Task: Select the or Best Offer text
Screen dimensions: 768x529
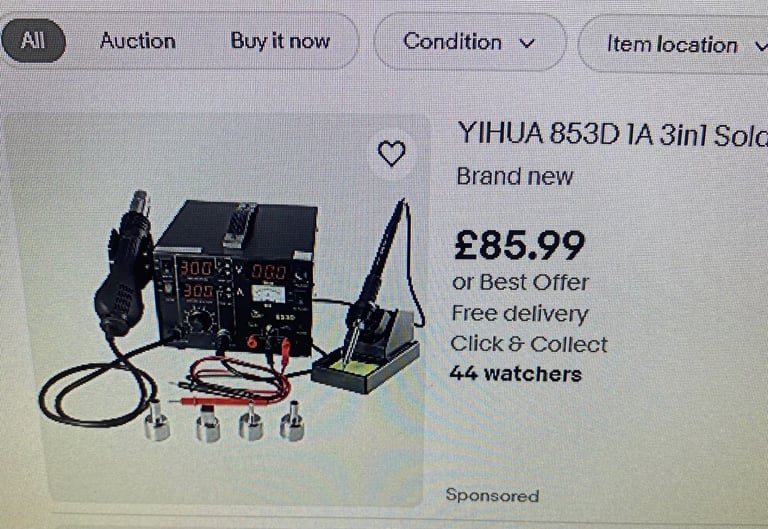Action: click(520, 283)
